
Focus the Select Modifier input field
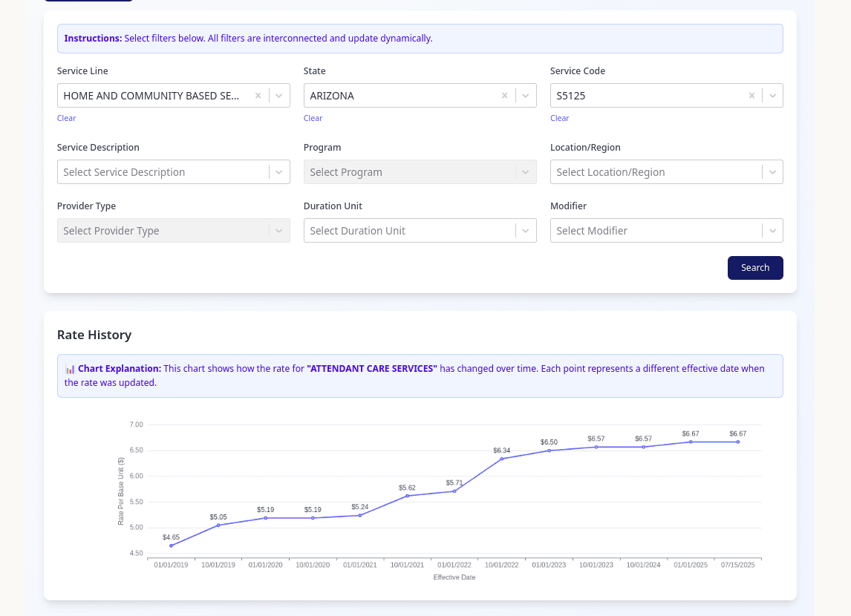click(653, 231)
